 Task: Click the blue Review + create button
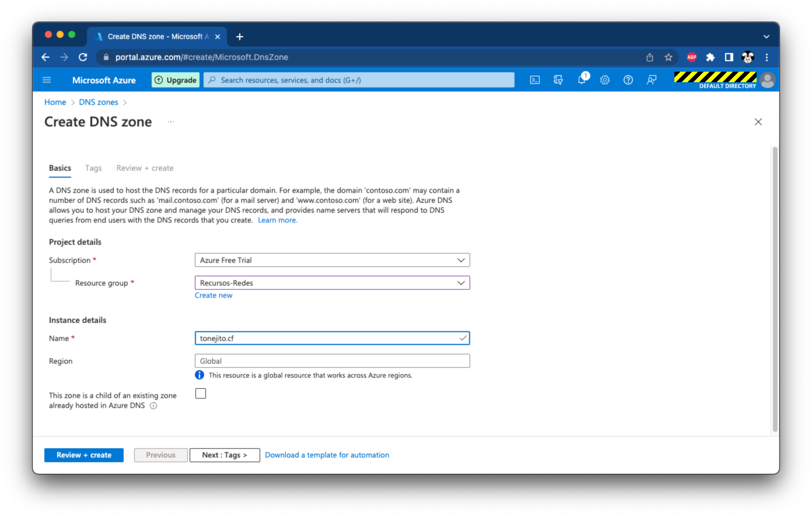[84, 455]
